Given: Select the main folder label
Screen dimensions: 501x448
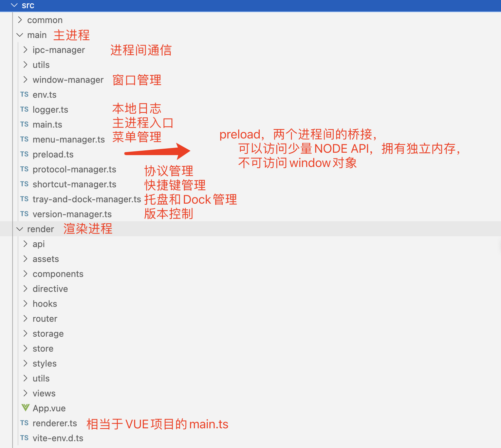Looking at the screenshot, I should click(x=37, y=35).
